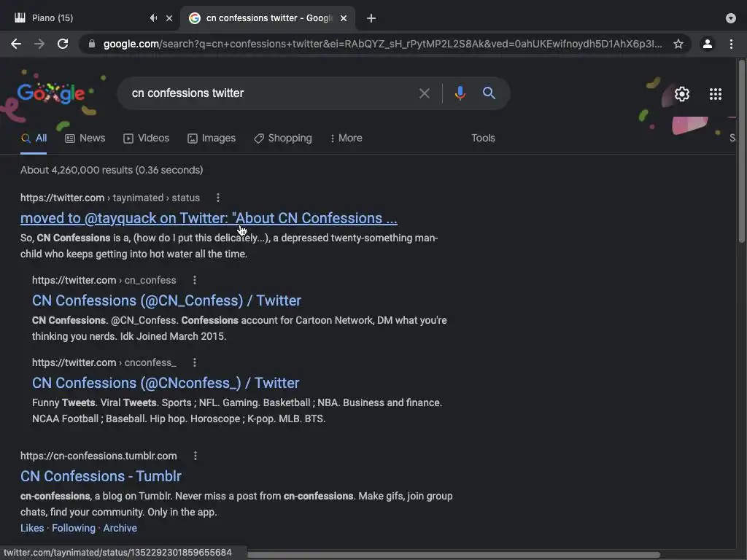
Task: Open options for the cnconfess_ result
Action: (x=194, y=362)
